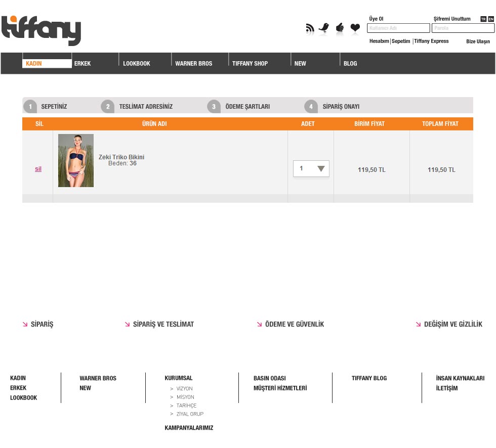This screenshot has height=448, width=496.
Task: Open the Adet quantity dropdown
Action: tap(311, 169)
